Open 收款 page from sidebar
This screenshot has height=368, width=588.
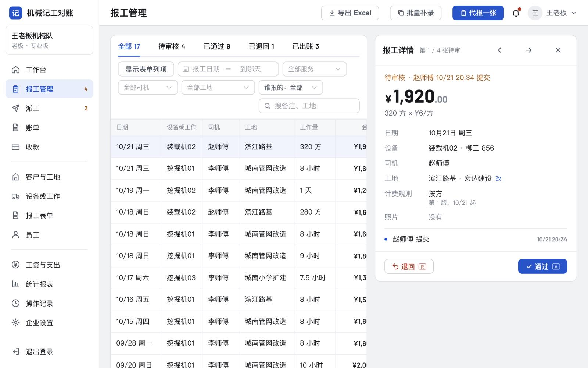point(49,147)
